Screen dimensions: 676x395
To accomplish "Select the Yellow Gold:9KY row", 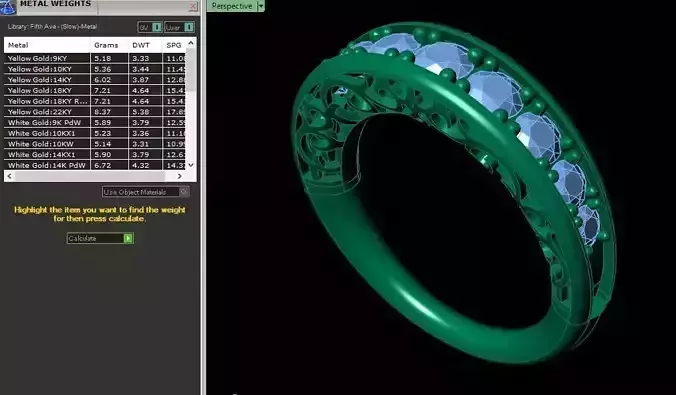I will [95, 58].
